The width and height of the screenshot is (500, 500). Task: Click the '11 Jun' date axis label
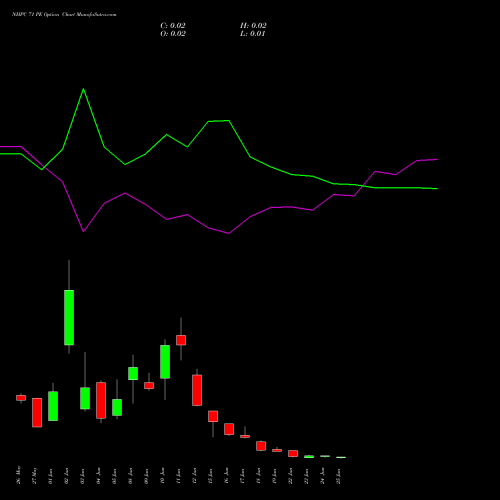(x=179, y=476)
